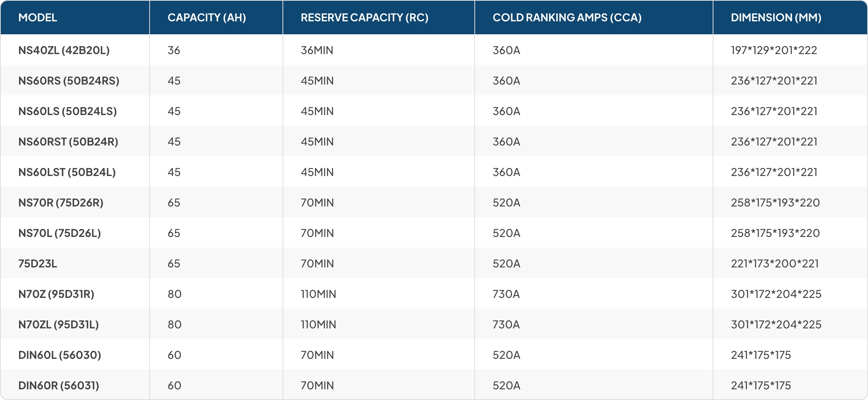Select the N70ZL (95D31L) model cell
Screen dimensions: 868x400
pyautogui.click(x=59, y=325)
